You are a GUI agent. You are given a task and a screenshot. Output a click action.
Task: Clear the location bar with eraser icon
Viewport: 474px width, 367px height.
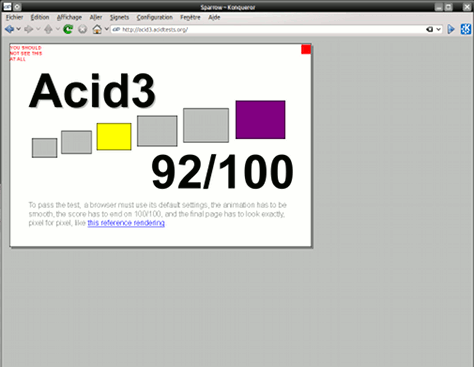(x=430, y=29)
